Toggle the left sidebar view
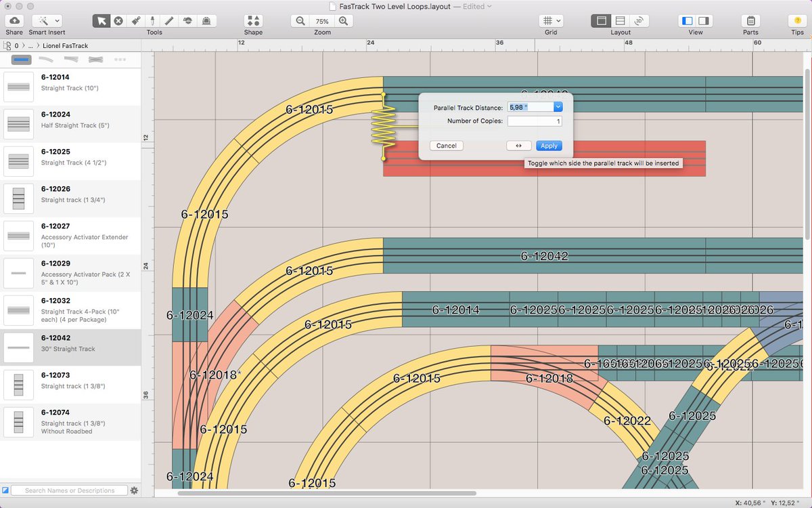 687,21
